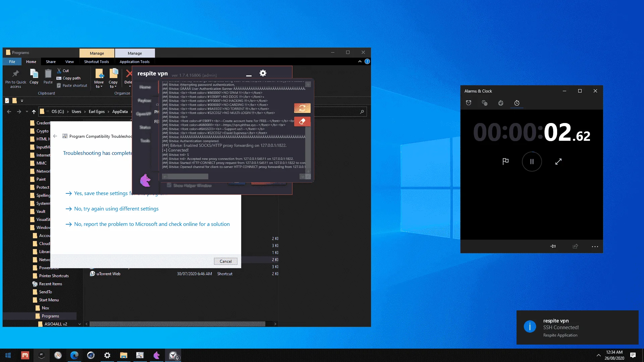Click Cut in the Clipboard group
644x362 pixels.
tap(63, 71)
